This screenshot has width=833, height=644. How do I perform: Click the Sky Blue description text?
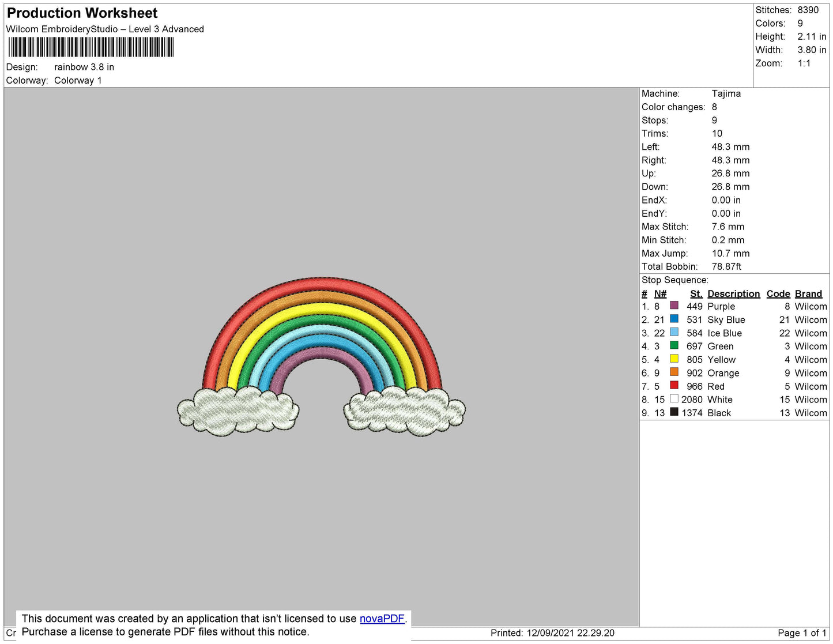point(726,319)
